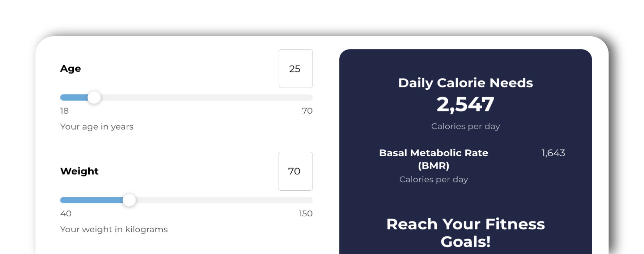Click the blue filled portion of Age slider
Screen dimensions: 644x254
[x=74, y=97]
